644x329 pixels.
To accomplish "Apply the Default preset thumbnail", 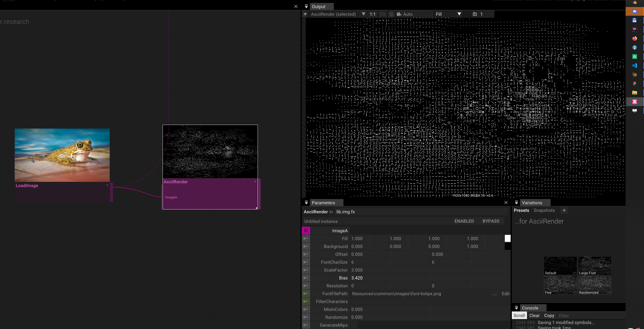I will click(560, 266).
